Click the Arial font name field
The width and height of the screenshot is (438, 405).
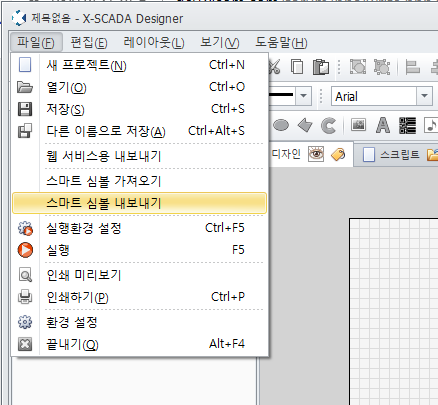click(x=374, y=96)
